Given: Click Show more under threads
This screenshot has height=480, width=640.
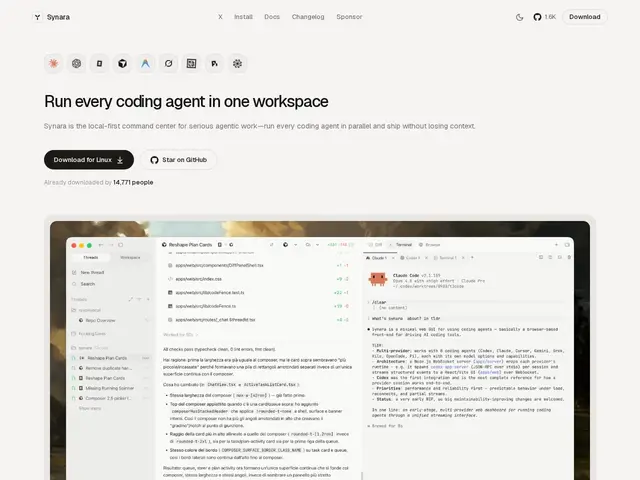Looking at the screenshot, I should 90,408.
